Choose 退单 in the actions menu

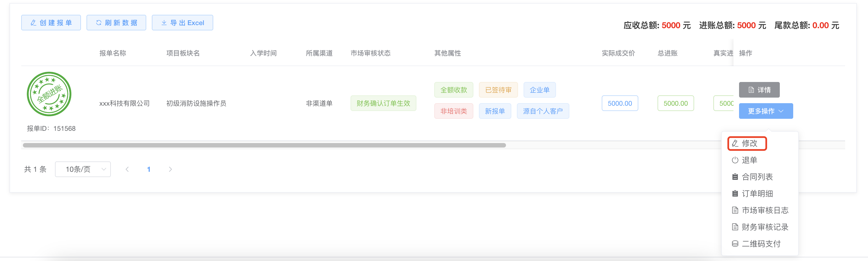(x=749, y=160)
